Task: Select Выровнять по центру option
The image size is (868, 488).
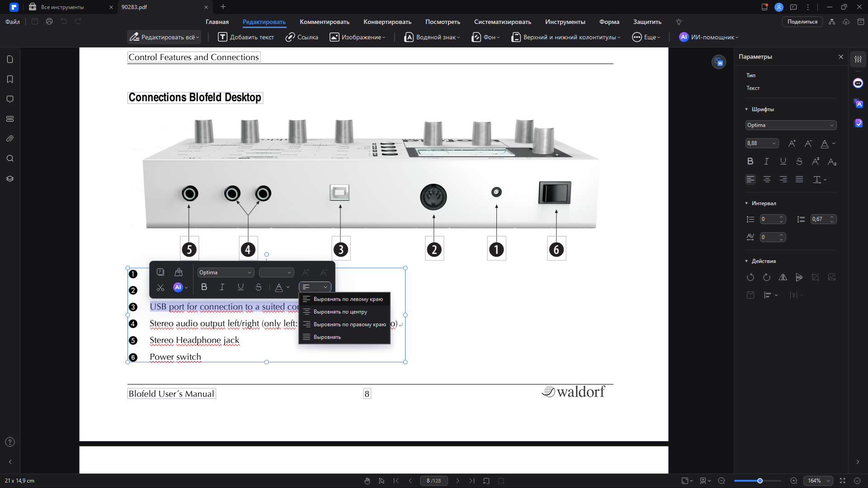Action: (x=344, y=312)
